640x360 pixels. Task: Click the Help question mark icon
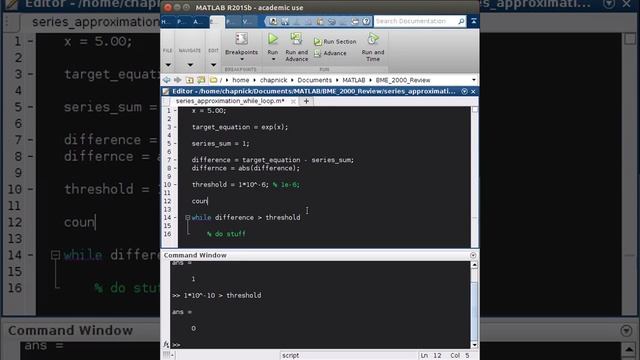pyautogui.click(x=366, y=21)
